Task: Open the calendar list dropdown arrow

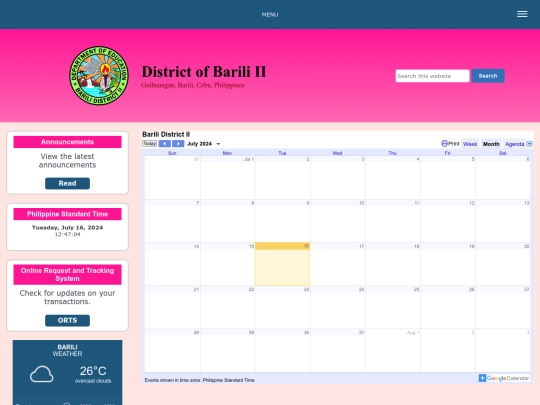Action: click(x=530, y=144)
